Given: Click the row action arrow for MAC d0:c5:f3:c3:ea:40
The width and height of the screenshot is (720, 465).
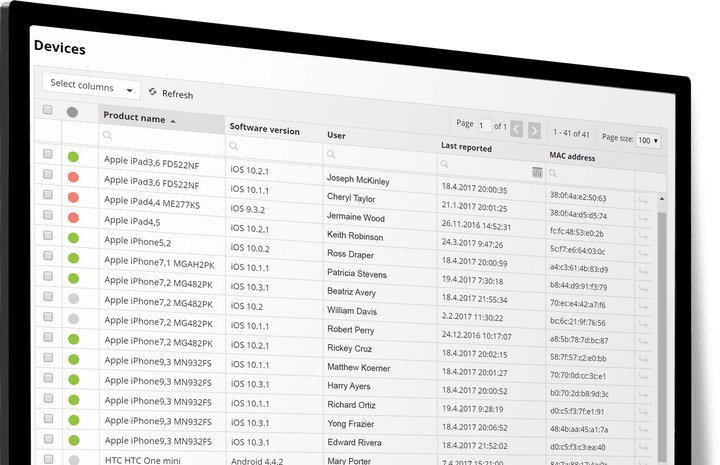Looking at the screenshot, I should coord(643,448).
